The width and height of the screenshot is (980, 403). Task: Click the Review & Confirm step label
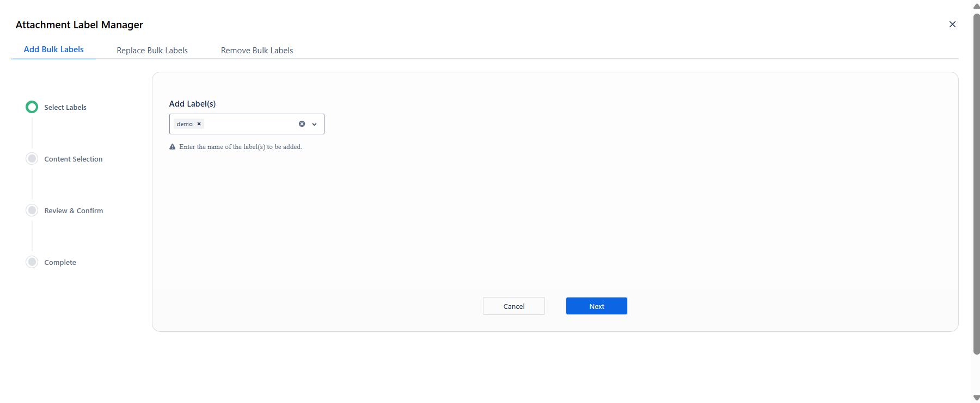[73, 211]
